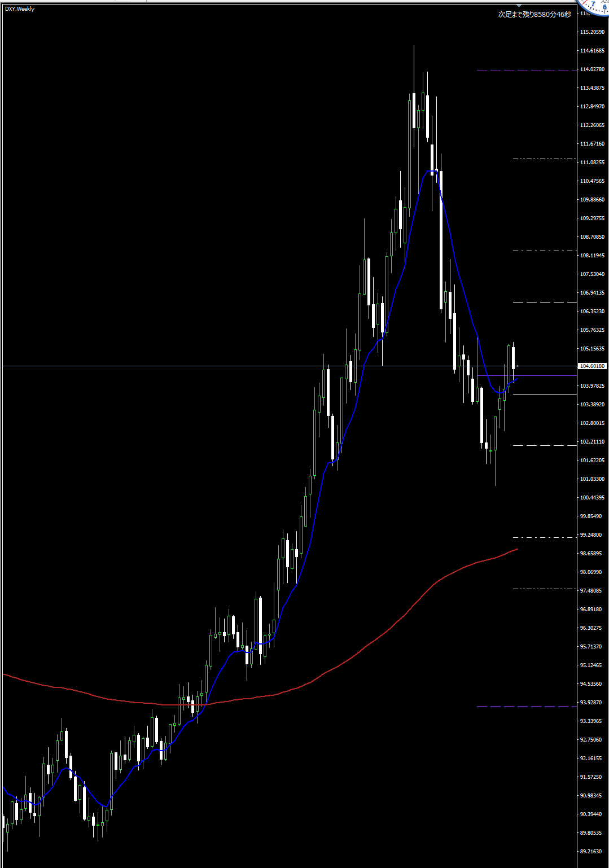609x868 pixels.
Task: Click price scale value 102.80015
Action: pos(592,423)
